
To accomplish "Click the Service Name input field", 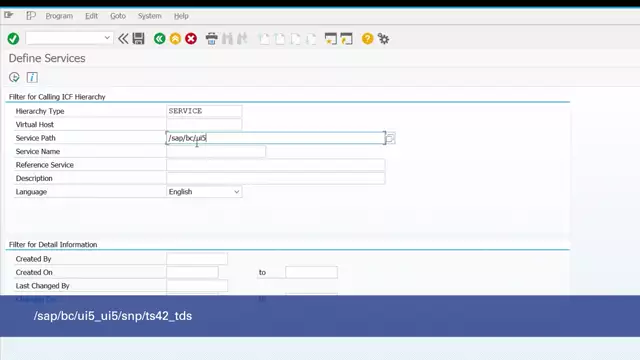I will 216,151.
